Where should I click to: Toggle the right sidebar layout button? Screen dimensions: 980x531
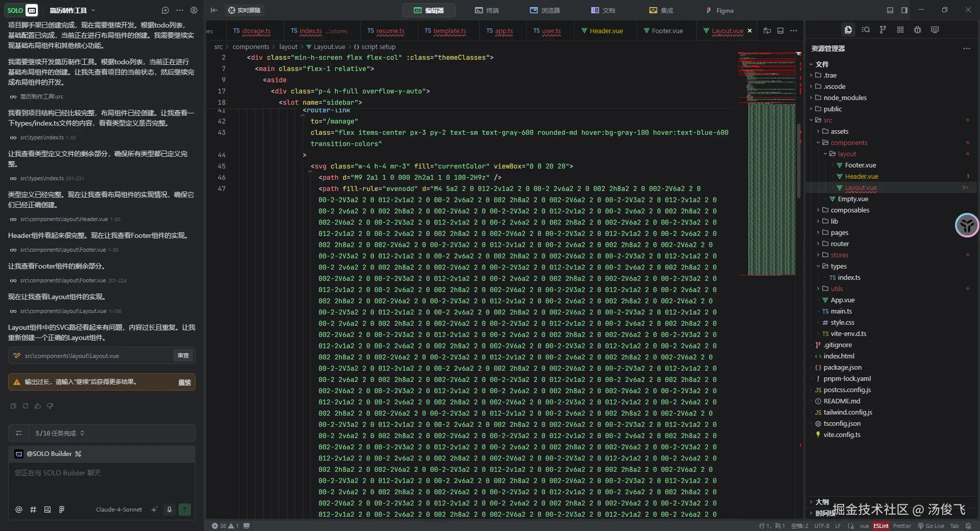coord(904,10)
